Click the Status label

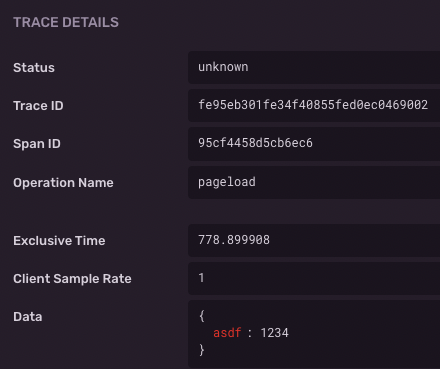tap(34, 68)
